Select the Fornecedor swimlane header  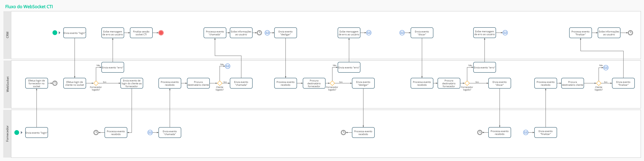(x=7, y=134)
